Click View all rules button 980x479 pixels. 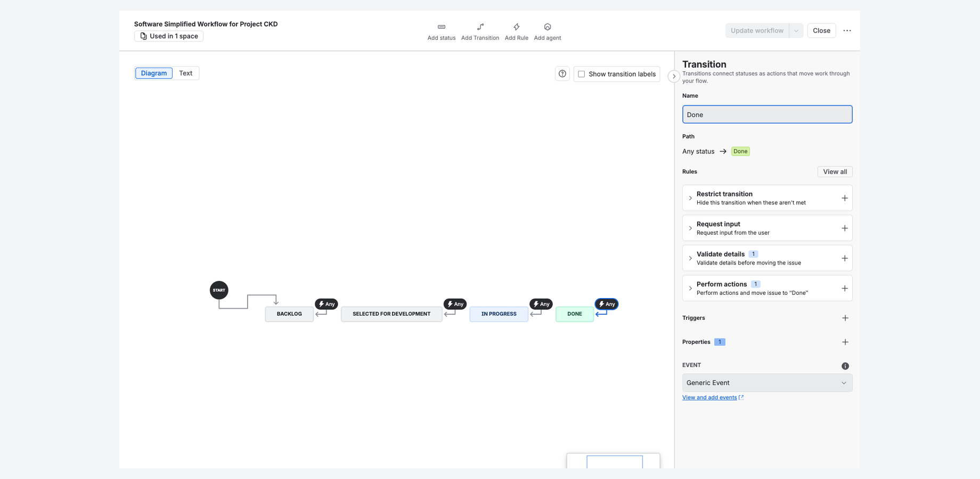(835, 172)
